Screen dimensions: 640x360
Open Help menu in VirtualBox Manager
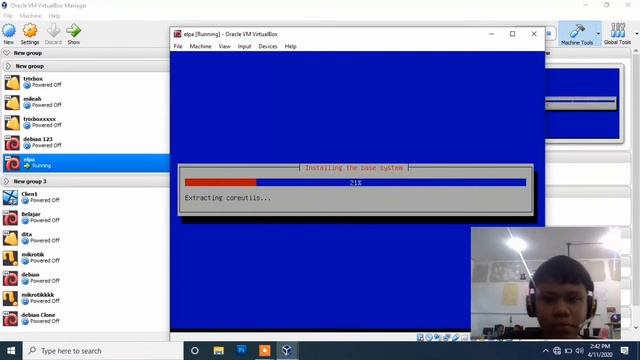coord(54,16)
